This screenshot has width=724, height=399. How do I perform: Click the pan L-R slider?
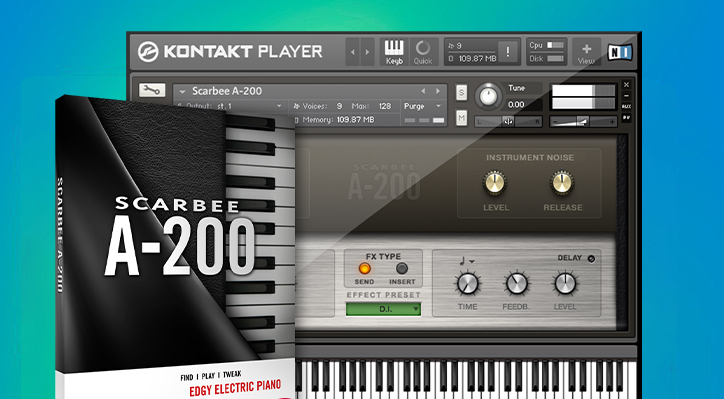coord(508,122)
